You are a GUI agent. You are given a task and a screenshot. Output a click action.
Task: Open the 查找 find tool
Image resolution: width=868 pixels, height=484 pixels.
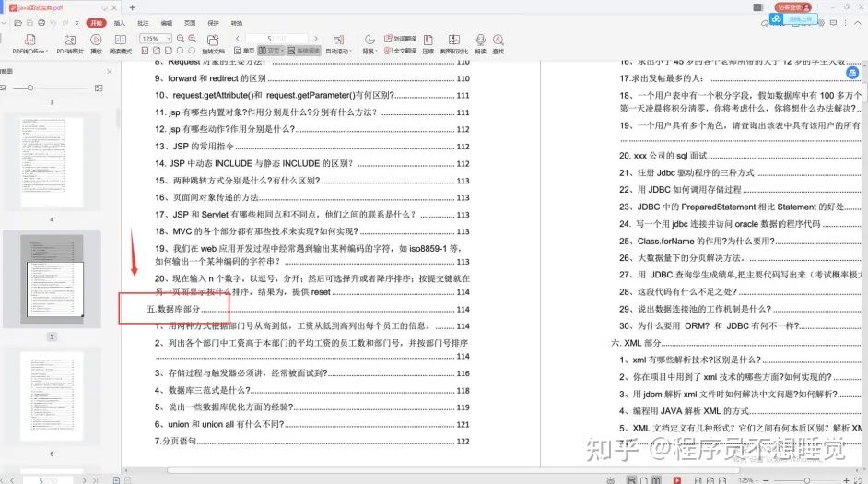pyautogui.click(x=499, y=44)
